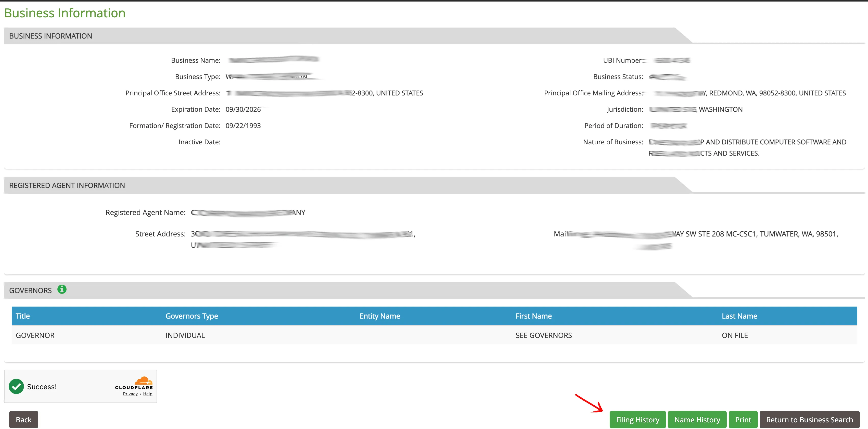868x429 pixels.
Task: Open the Cloudflare Privacy link
Action: point(130,394)
